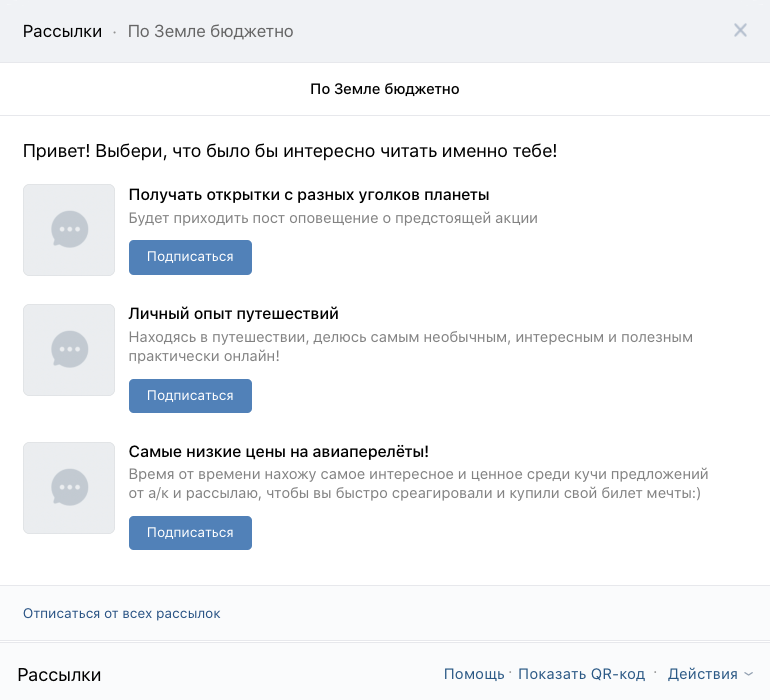Viewport: 770px width, 700px height.
Task: Click chat bubble thumbnail for Личный опыт путешествий
Action: click(69, 350)
